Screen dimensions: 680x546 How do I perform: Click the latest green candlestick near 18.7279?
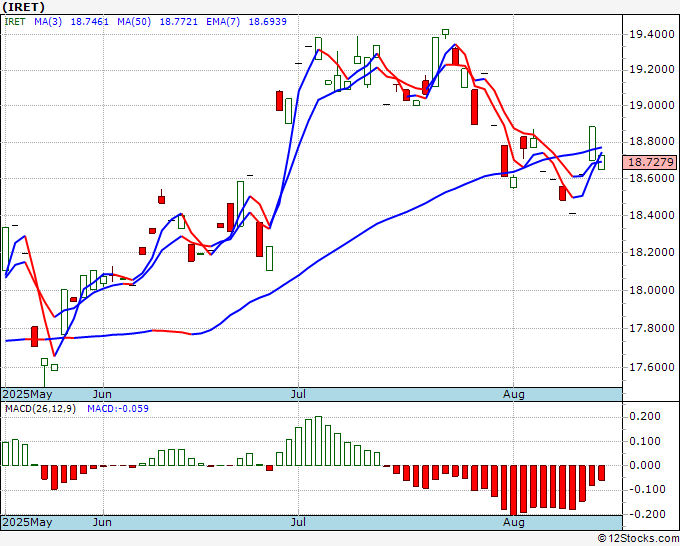(602, 162)
